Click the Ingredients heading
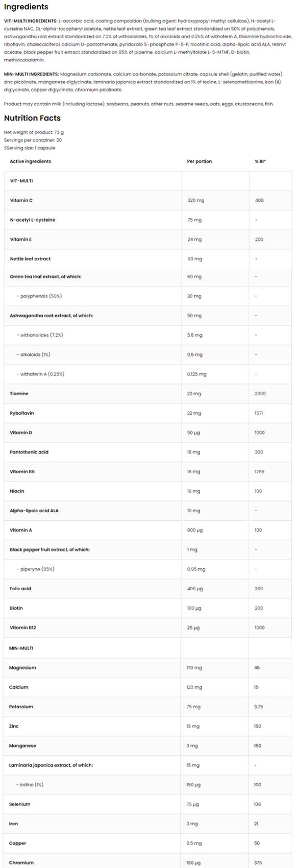The width and height of the screenshot is (296, 868). pos(26,7)
